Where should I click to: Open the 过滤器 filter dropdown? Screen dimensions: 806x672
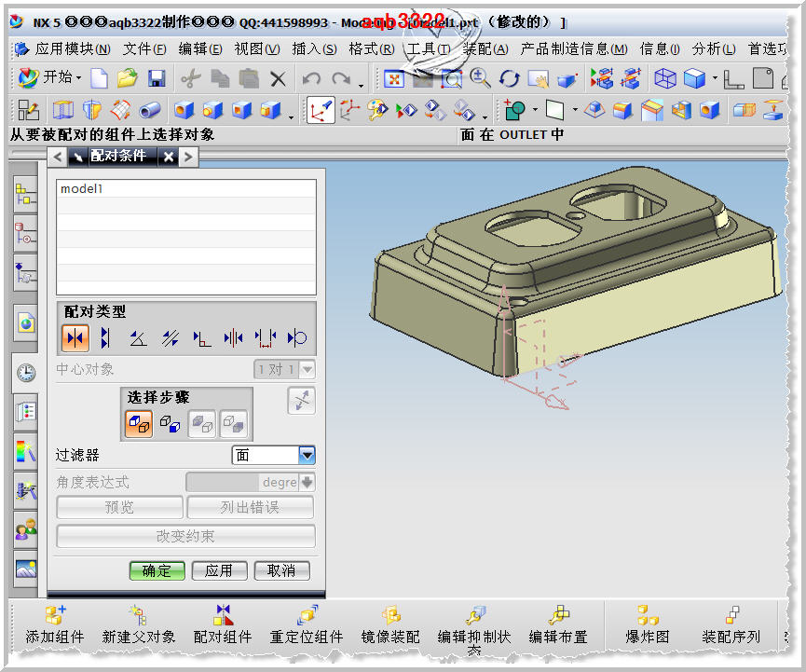tap(307, 455)
